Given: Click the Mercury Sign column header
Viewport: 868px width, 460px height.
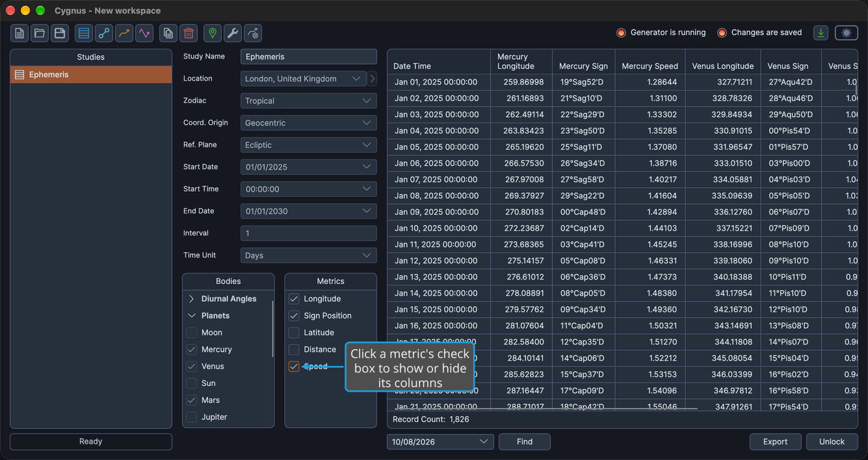Looking at the screenshot, I should coord(583,62).
